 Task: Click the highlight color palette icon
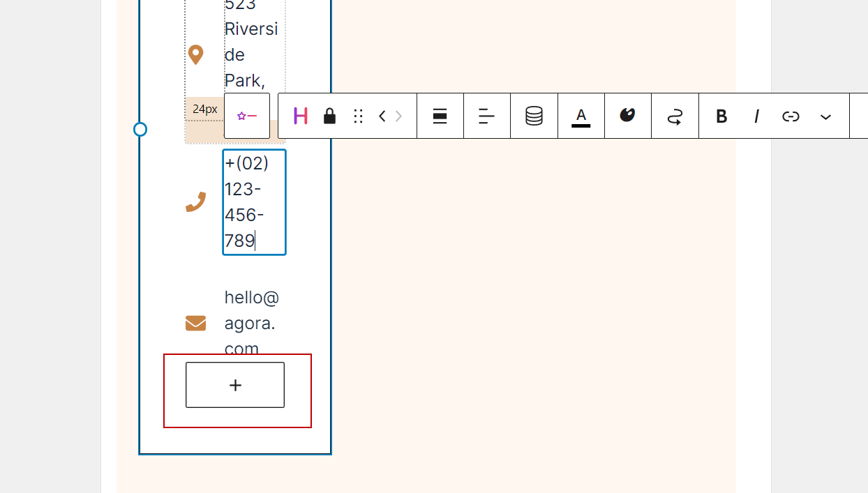coord(627,116)
